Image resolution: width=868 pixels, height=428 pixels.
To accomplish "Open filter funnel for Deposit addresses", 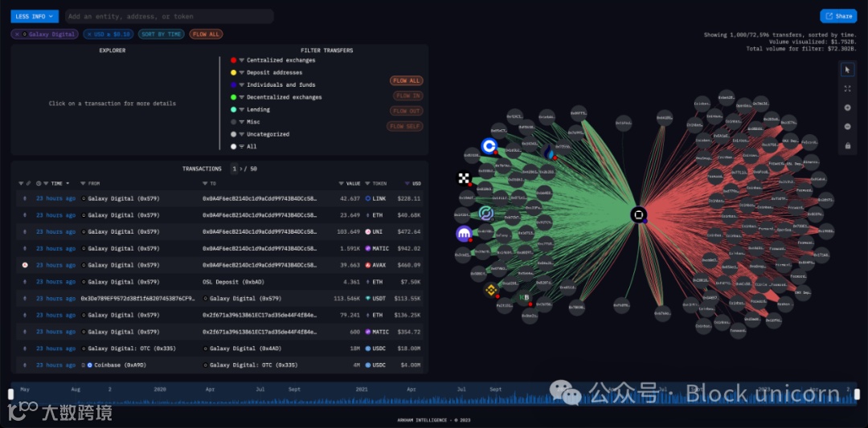I will click(242, 72).
